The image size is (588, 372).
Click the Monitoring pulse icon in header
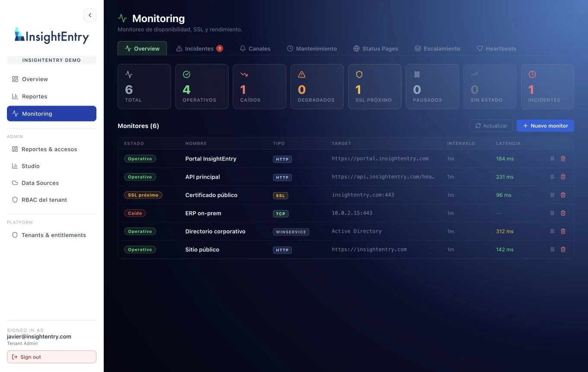[122, 18]
